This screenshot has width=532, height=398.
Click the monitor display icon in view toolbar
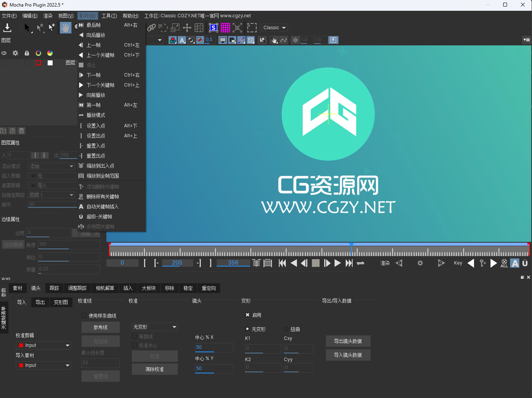click(223, 40)
